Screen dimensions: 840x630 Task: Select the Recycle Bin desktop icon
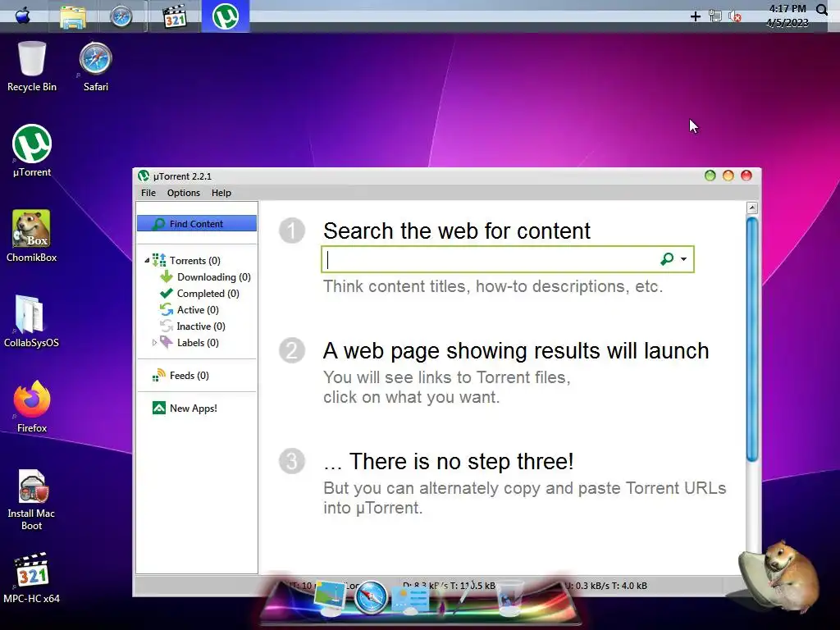(32, 67)
